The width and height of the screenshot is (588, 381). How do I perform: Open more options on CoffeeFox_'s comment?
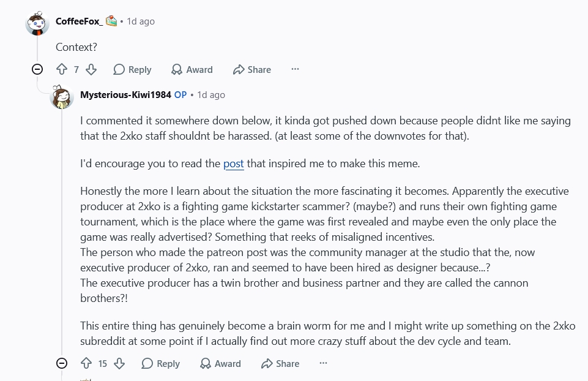(295, 69)
